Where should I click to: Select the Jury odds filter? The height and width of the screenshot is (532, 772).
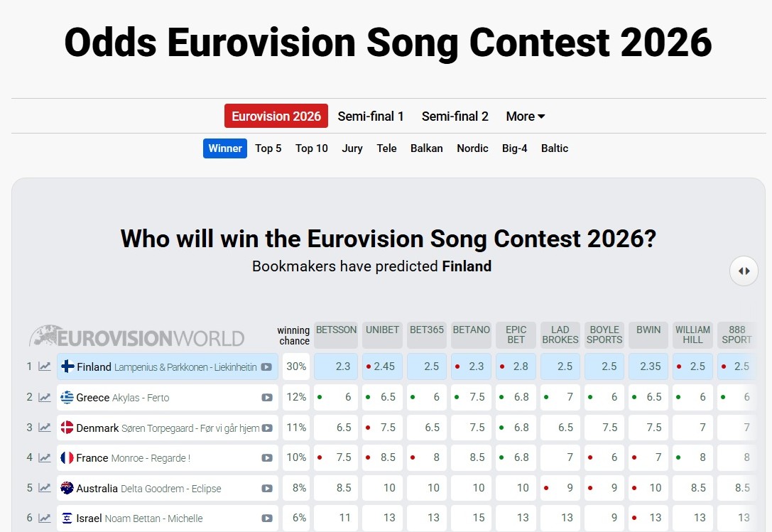(x=352, y=148)
